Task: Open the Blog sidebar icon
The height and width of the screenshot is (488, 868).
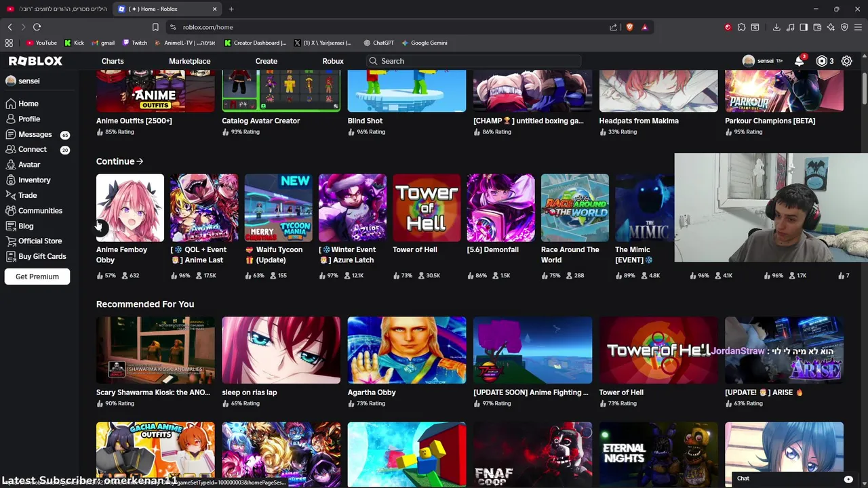Action: pos(10,226)
